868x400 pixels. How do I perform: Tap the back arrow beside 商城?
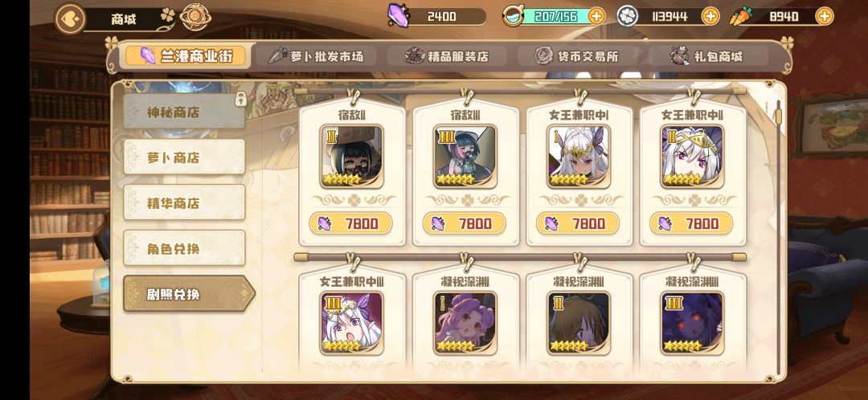(x=70, y=18)
